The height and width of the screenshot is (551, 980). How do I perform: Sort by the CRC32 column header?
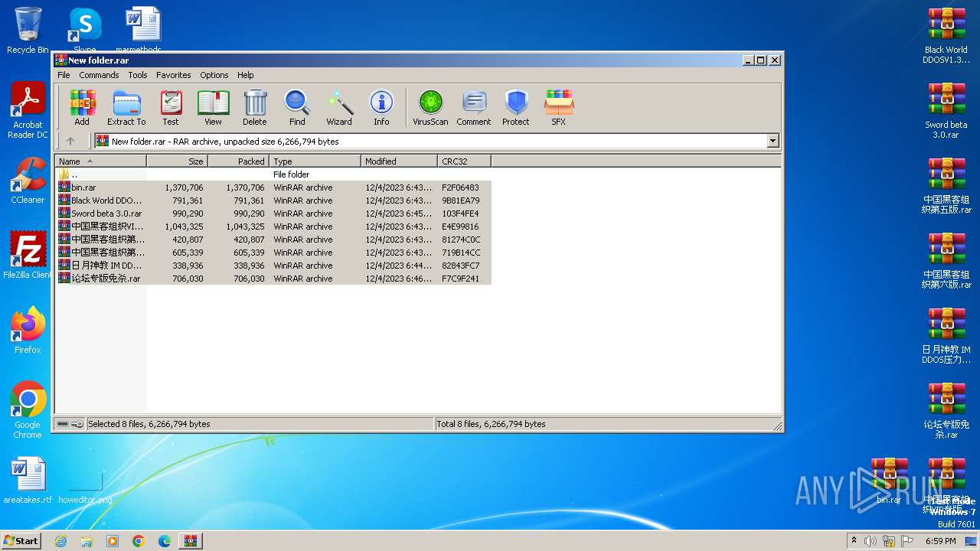coord(464,161)
